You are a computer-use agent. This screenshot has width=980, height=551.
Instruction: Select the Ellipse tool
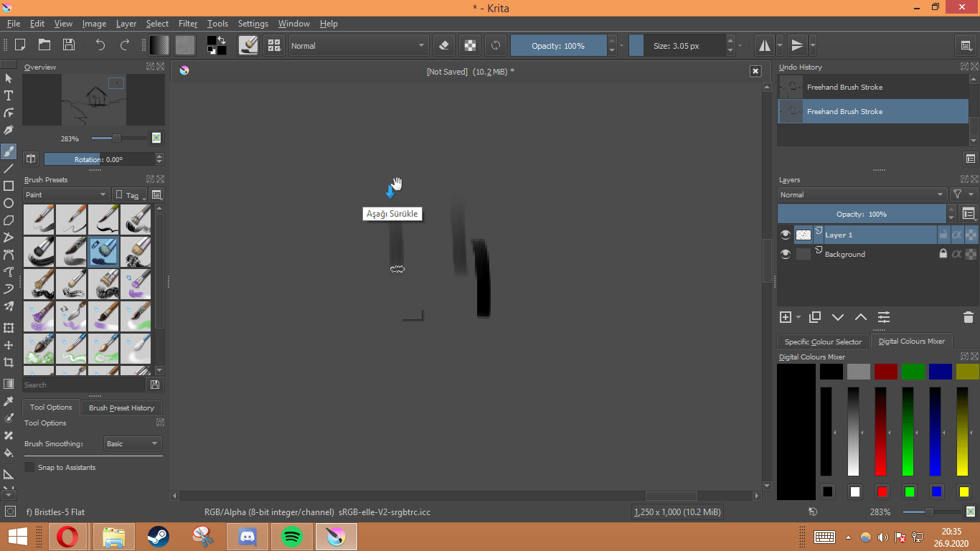[x=9, y=204]
